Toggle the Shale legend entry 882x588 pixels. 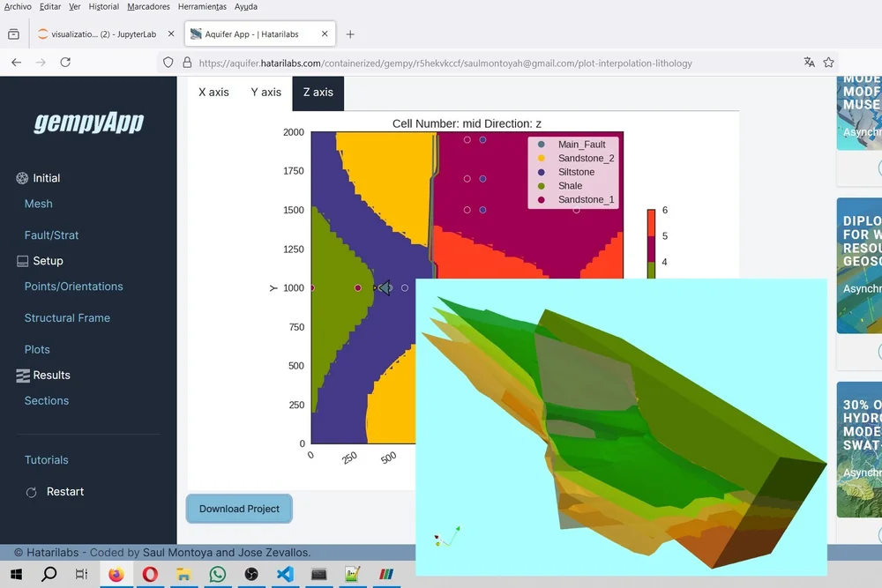click(569, 186)
